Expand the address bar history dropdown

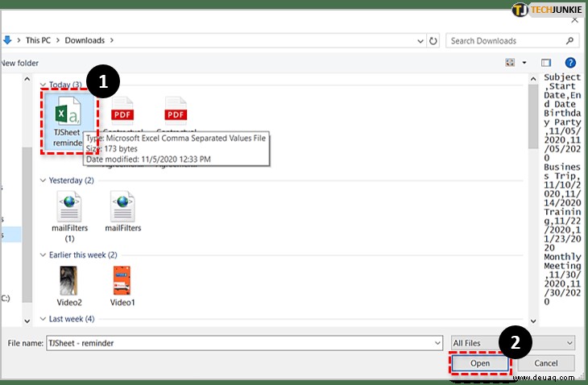[x=420, y=41]
